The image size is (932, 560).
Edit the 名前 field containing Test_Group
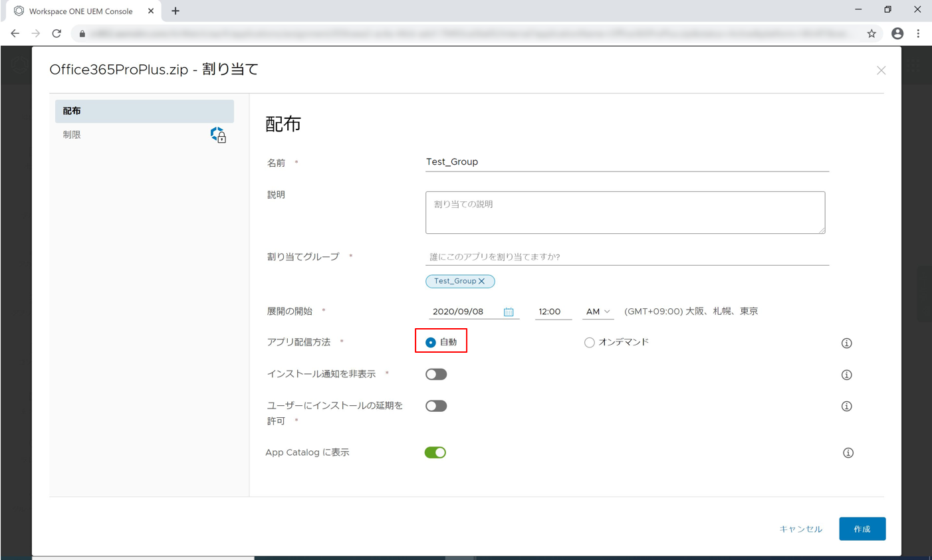coord(627,162)
